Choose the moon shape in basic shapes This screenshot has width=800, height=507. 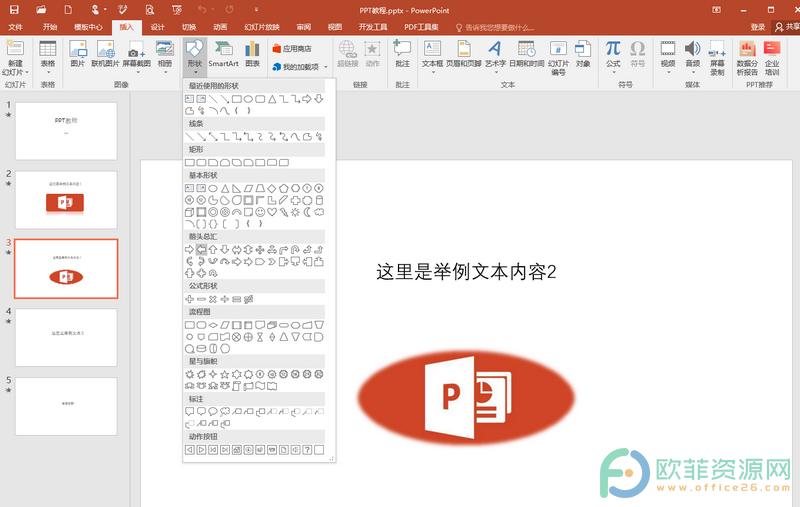click(307, 212)
